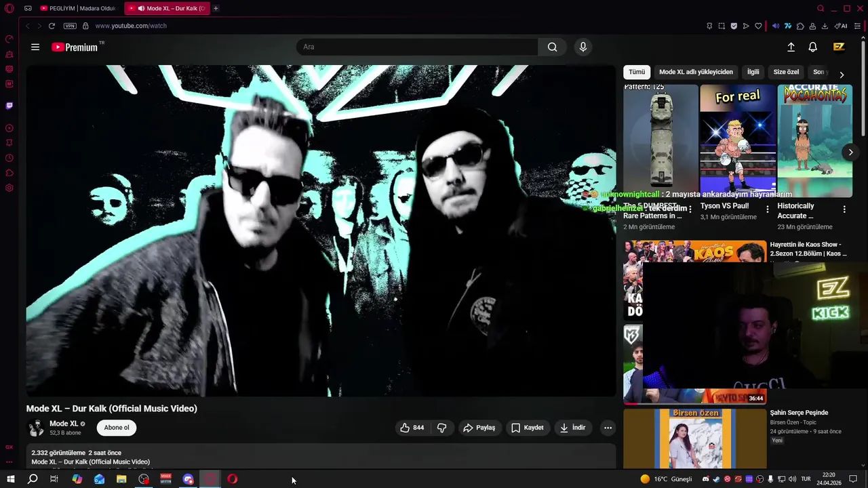
Task: Open Twitch in the Opera sidebar
Action: [x=9, y=106]
